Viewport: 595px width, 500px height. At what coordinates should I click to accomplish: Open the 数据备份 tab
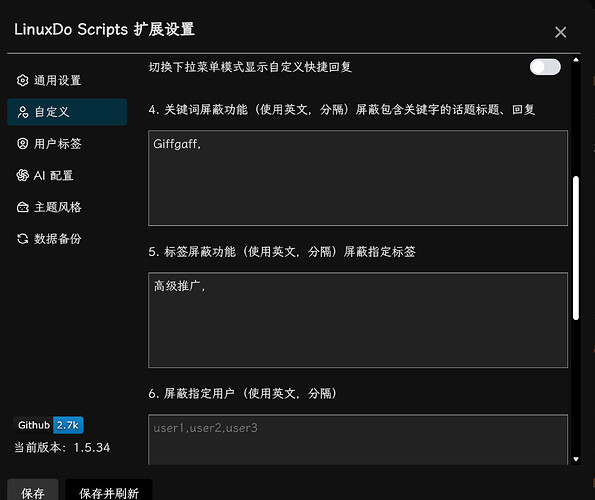[67, 239]
